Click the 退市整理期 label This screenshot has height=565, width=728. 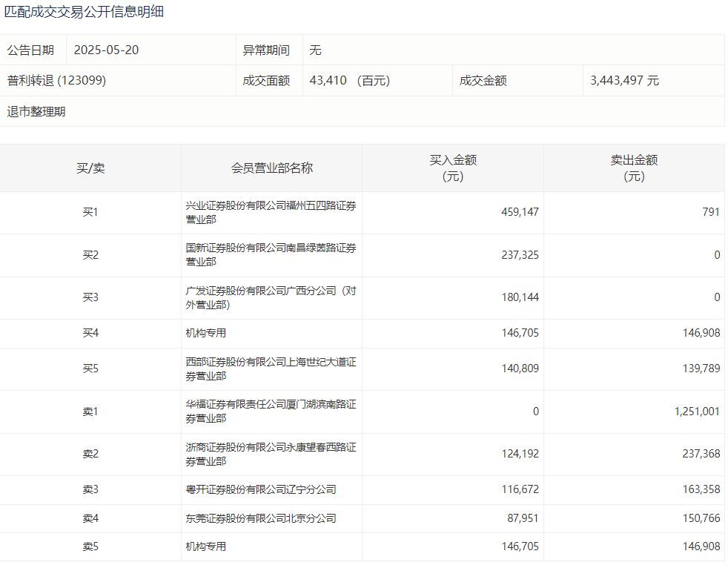tap(36, 112)
